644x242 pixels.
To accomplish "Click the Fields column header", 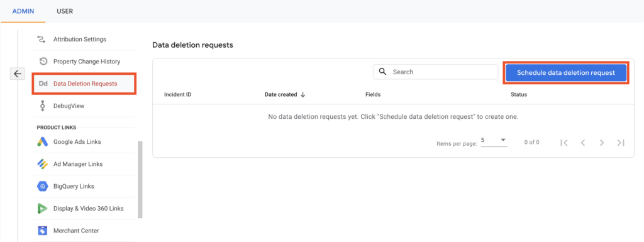I will (x=373, y=94).
